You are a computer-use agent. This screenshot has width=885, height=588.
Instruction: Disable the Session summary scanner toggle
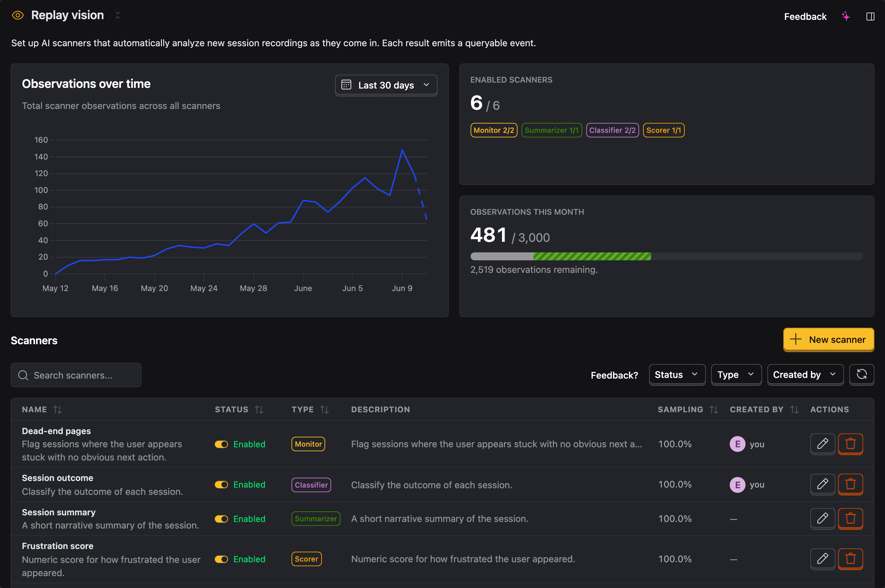221,519
